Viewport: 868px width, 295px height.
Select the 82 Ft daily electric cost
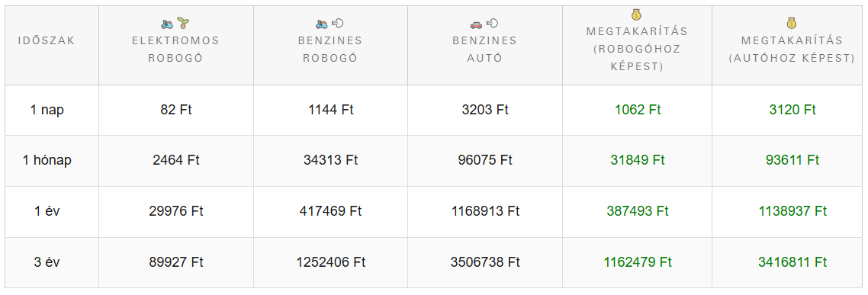point(176,110)
